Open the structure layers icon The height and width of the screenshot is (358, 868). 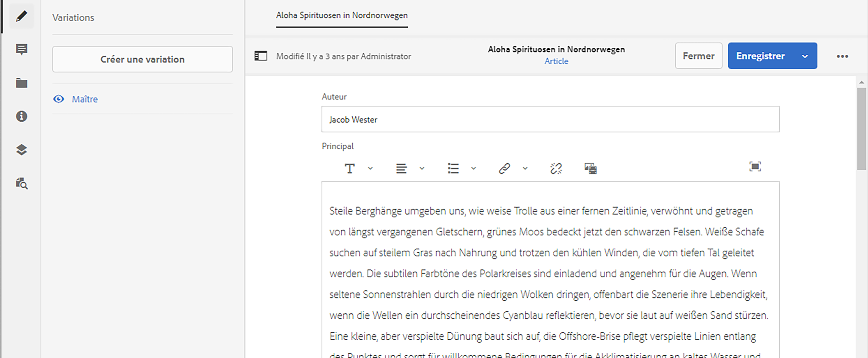point(22,150)
